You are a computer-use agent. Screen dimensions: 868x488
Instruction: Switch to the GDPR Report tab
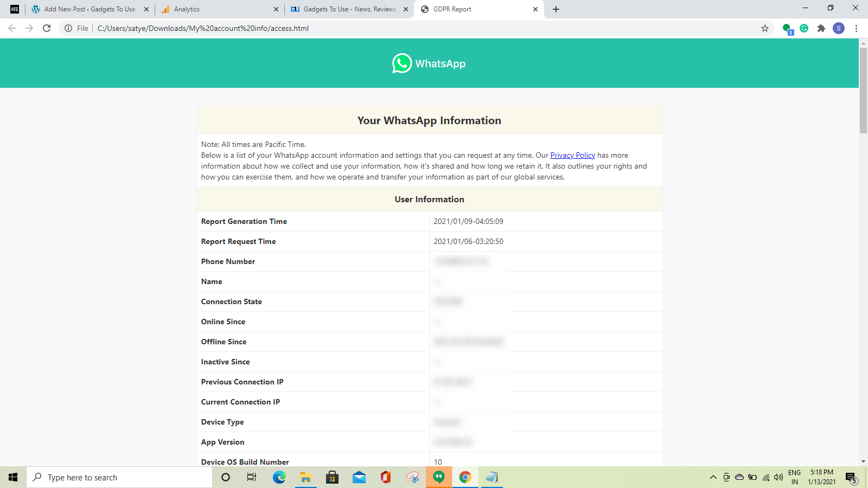pos(472,9)
